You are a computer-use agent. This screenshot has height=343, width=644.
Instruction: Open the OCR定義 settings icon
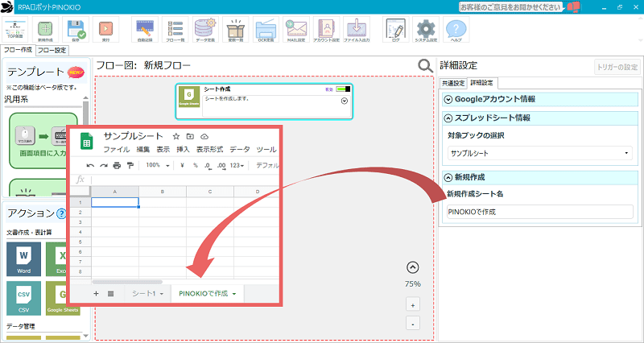266,30
